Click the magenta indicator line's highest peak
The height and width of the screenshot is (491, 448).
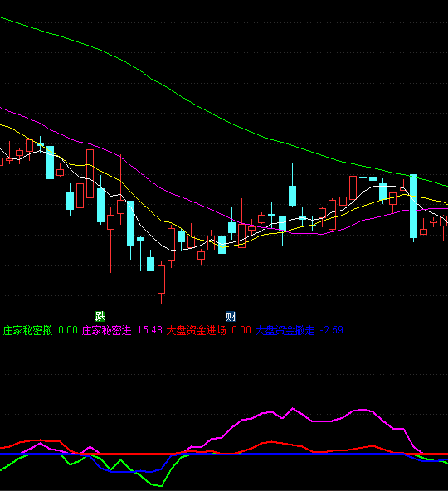point(293,408)
